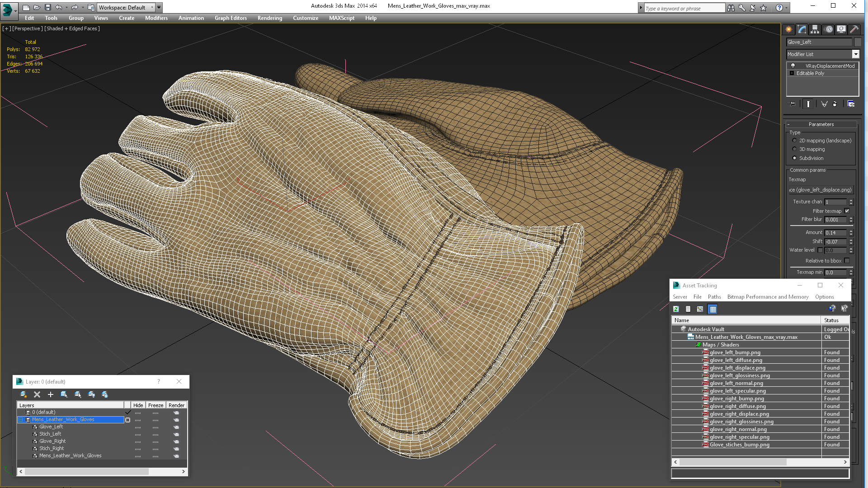Click the Shaded + Edged Faces viewport label
This screenshot has height=488, width=868.
pos(72,28)
